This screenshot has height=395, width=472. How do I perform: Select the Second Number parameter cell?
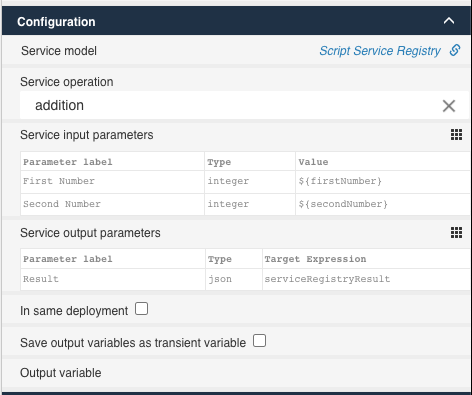tap(112, 204)
